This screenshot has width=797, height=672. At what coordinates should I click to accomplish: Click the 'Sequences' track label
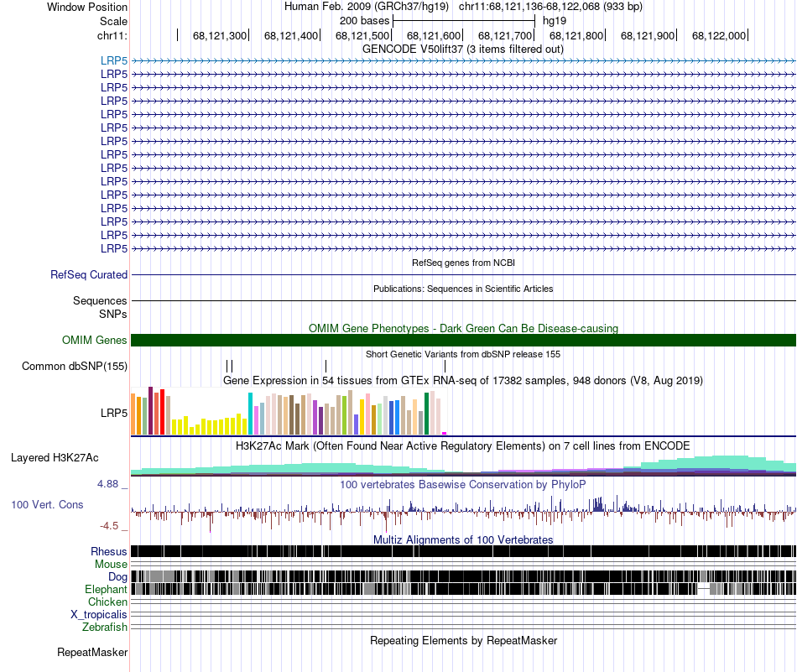pos(100,300)
